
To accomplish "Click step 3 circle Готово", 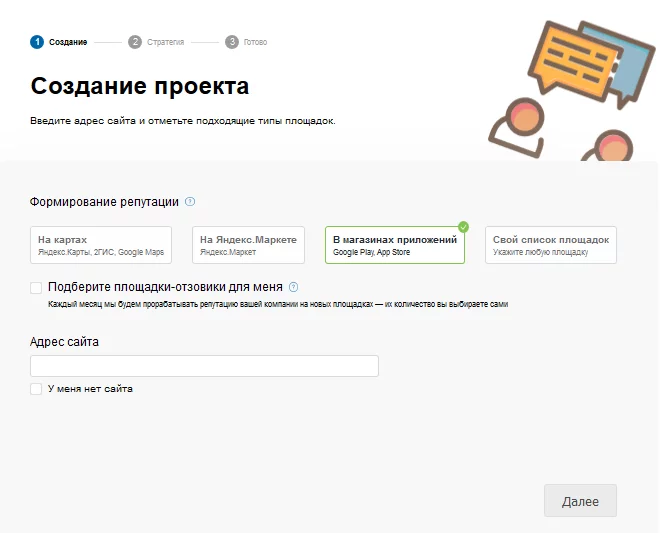I will pyautogui.click(x=232, y=42).
